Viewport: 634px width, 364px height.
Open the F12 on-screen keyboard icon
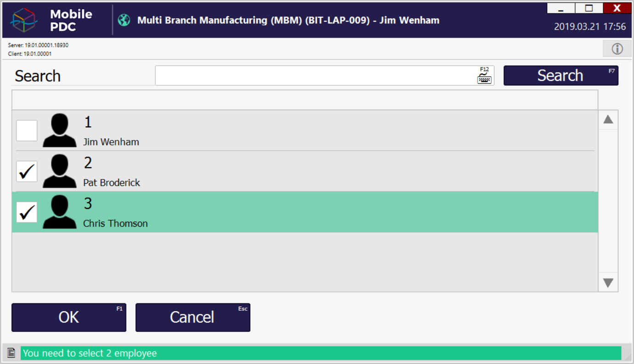click(484, 76)
